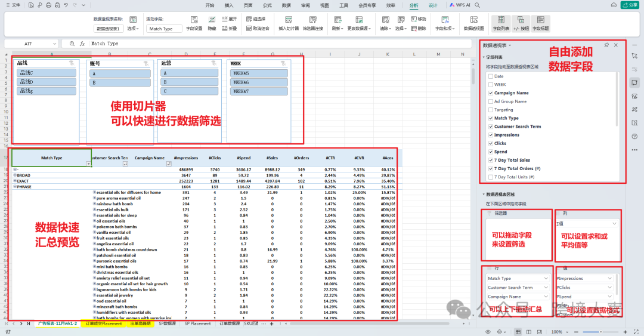Open the 设计 ribbon tab
The image size is (644, 336).
[x=433, y=5]
